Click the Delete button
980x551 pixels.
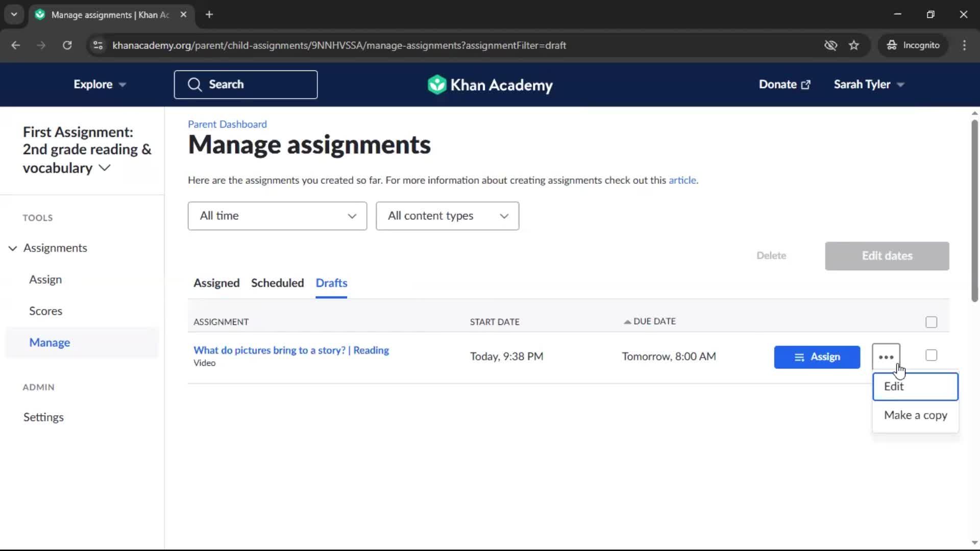click(771, 256)
